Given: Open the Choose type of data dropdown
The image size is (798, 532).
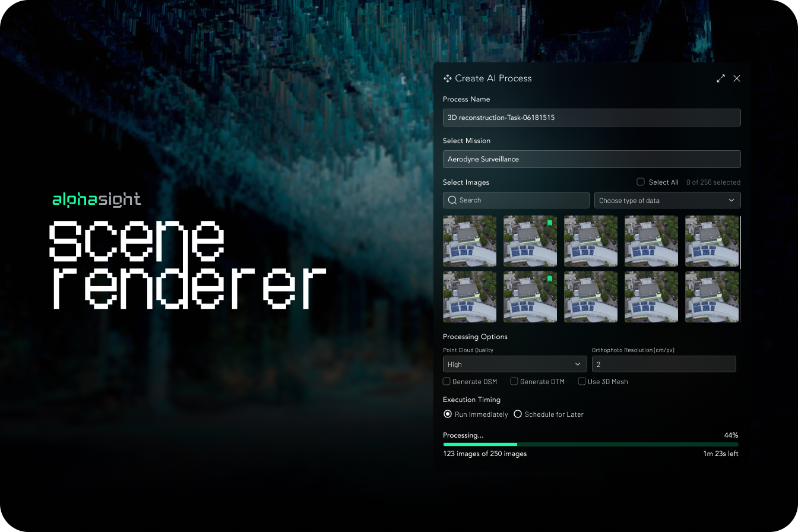Looking at the screenshot, I should [x=667, y=200].
